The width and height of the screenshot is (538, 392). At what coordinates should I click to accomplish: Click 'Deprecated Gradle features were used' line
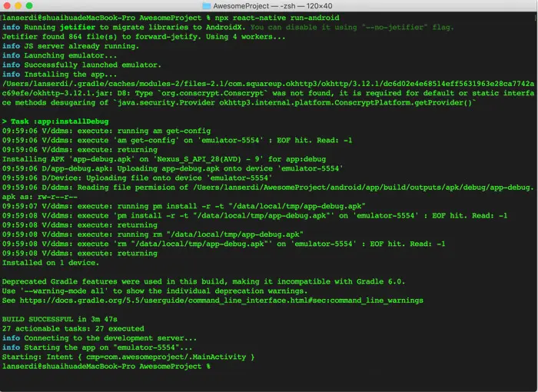[204, 281]
